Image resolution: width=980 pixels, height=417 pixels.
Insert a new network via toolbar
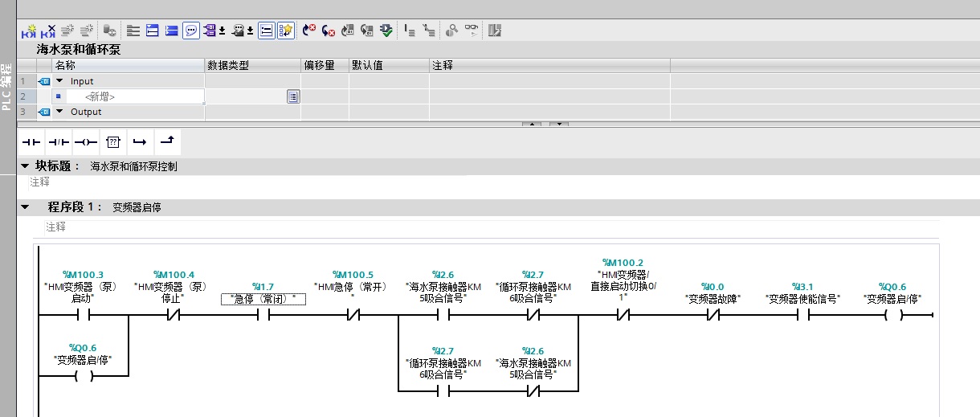tap(29, 31)
